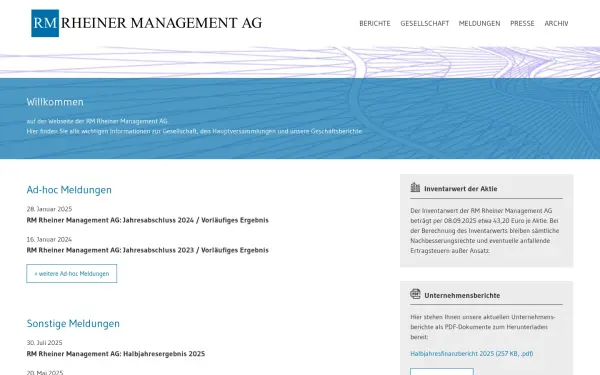Click the document icon beside Unternehmensberichte
Viewport: 600px width, 375px height.
pos(415,294)
